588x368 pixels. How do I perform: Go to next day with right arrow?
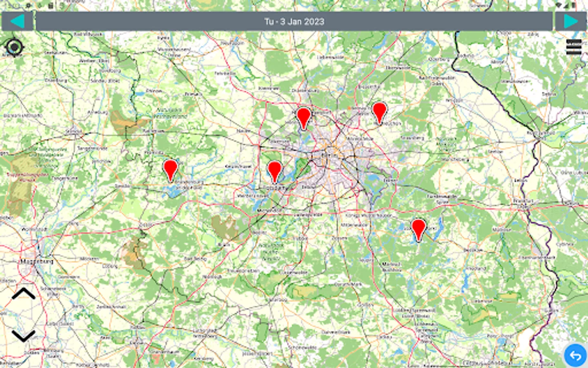[x=570, y=21]
